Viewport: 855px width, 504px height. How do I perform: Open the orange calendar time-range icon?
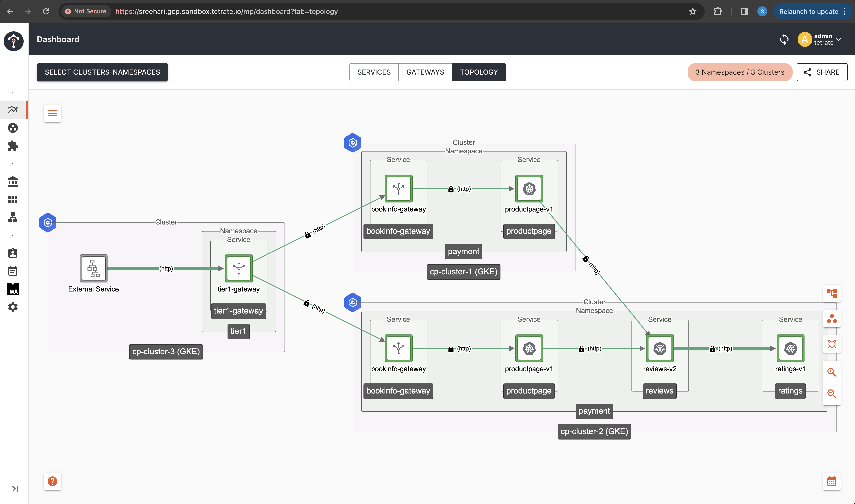click(832, 481)
